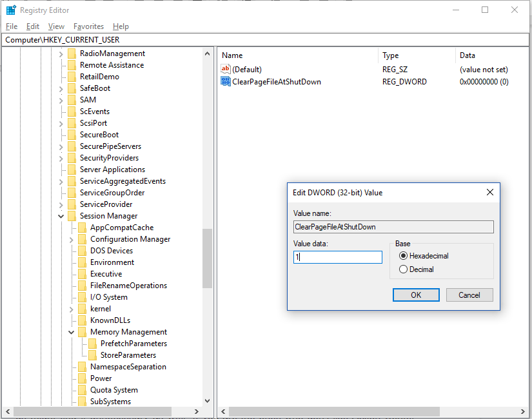This screenshot has width=532, height=419.
Task: Select the ClearPageFileAtShutDown REG_DWORD icon
Action: click(226, 81)
